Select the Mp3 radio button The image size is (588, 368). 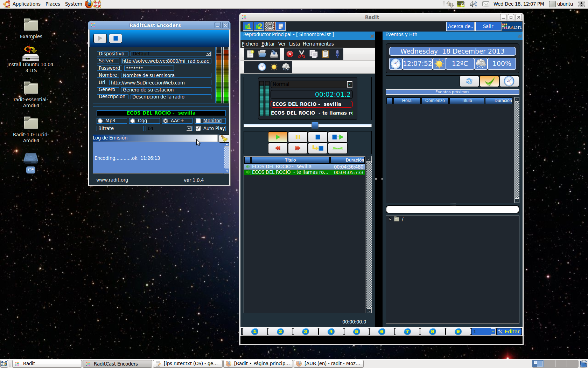(100, 121)
